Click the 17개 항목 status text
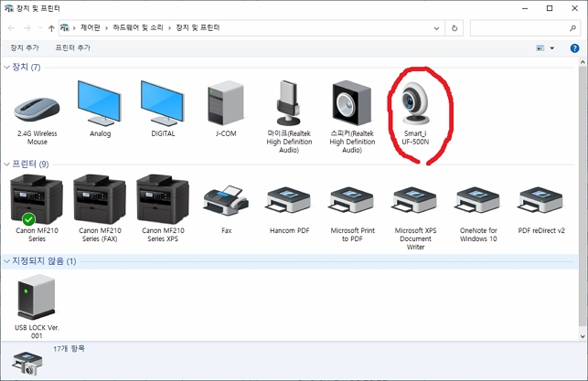Screen dimensions: 588x381 point(69,349)
